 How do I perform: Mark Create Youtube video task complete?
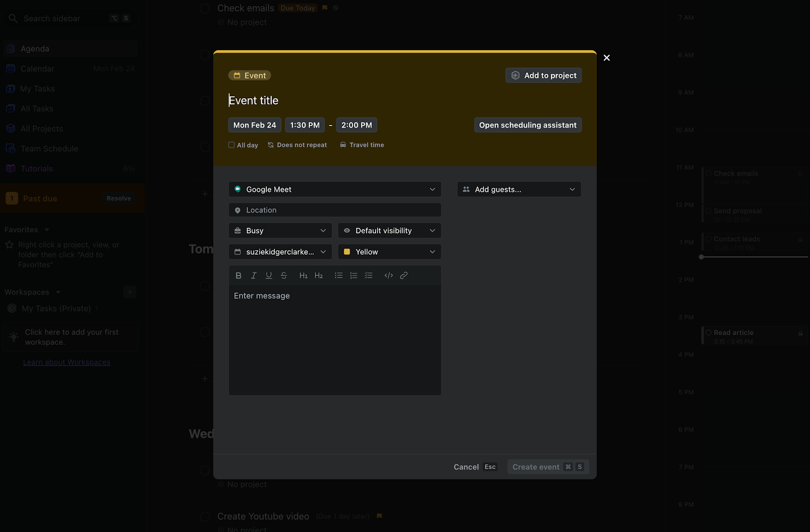(x=205, y=517)
